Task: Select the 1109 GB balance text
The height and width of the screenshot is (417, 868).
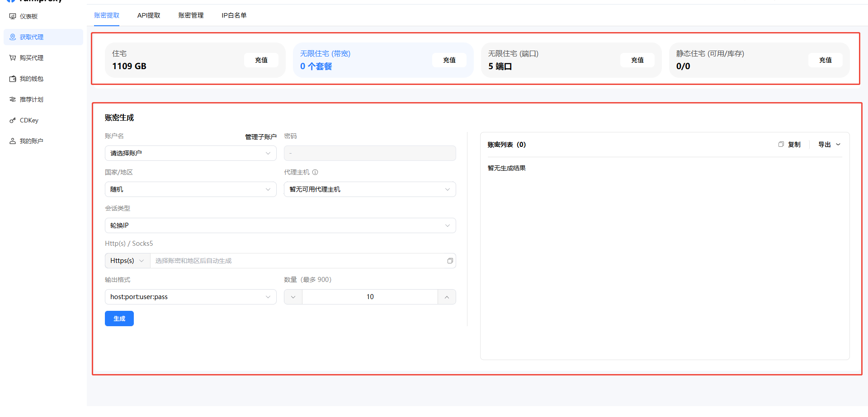Action: click(x=129, y=66)
